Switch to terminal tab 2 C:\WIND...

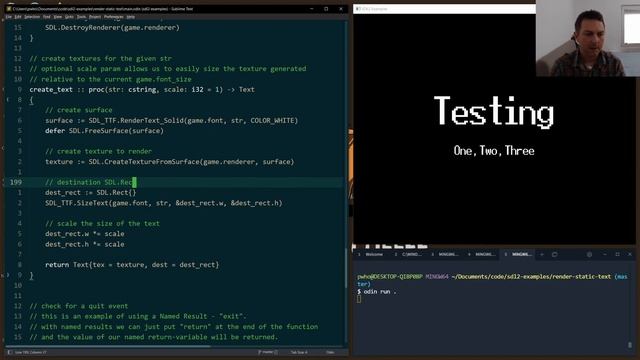pos(408,254)
